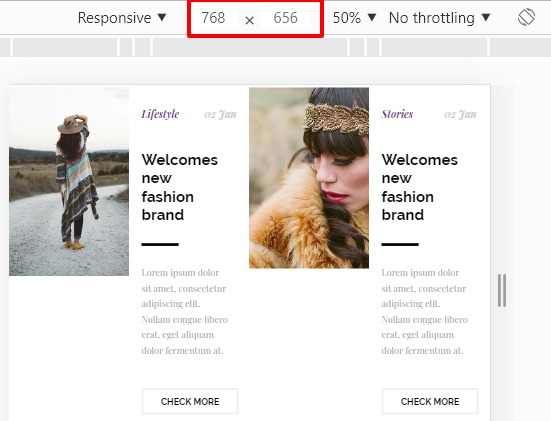Click the rotate device orientation icon
The width and height of the screenshot is (551, 421).
coord(526,18)
